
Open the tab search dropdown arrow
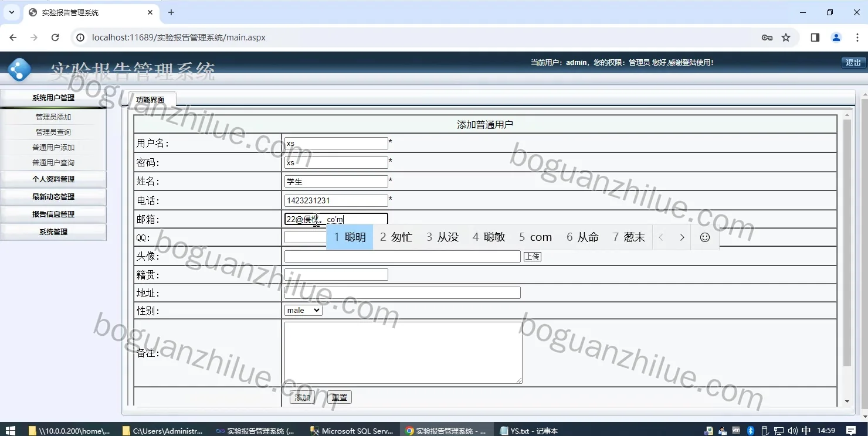(x=11, y=12)
